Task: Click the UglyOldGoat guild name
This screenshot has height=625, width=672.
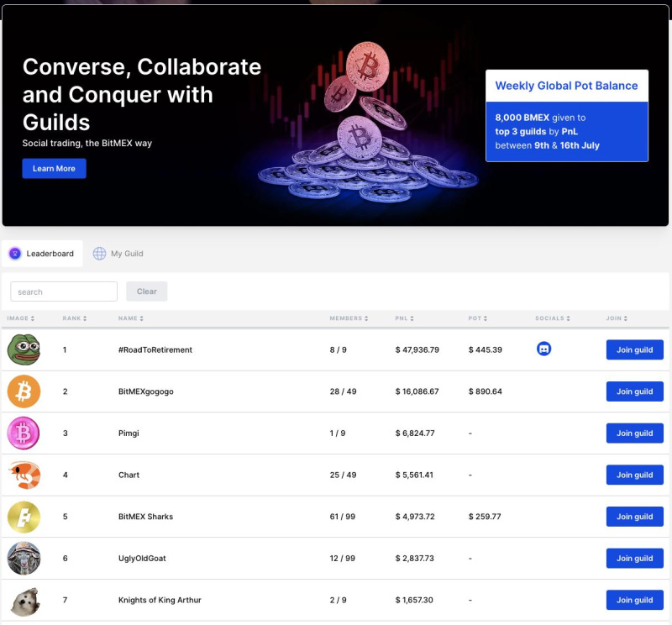Action: coord(142,558)
